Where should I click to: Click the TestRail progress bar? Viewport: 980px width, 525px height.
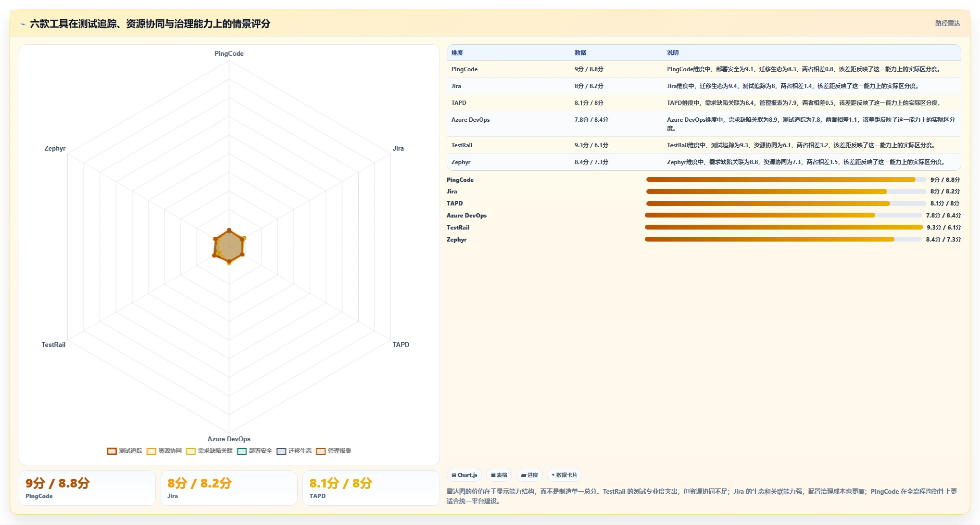[x=784, y=227]
